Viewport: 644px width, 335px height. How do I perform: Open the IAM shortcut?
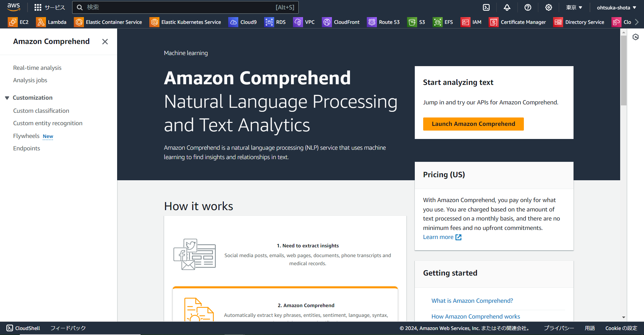[x=471, y=22]
